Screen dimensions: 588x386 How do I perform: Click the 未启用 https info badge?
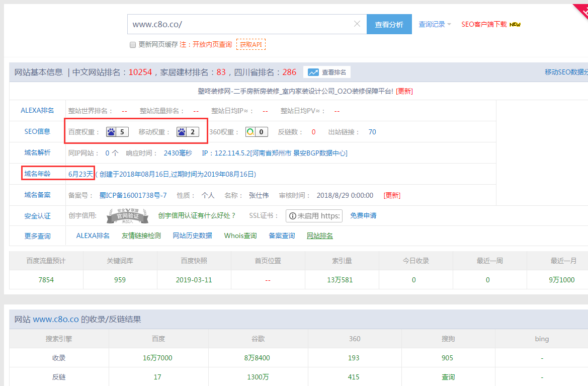click(x=314, y=216)
